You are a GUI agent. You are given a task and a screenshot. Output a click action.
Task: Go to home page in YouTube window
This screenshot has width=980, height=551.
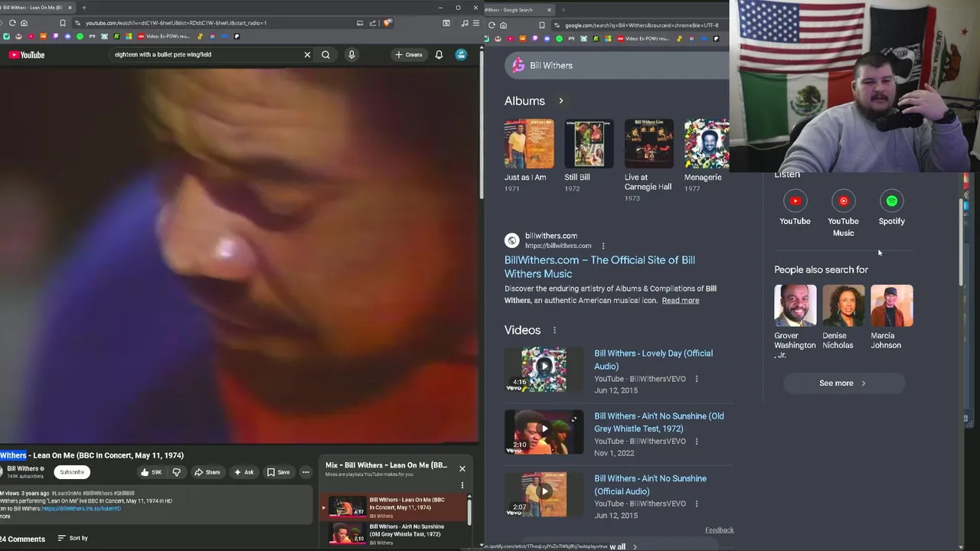(x=24, y=23)
